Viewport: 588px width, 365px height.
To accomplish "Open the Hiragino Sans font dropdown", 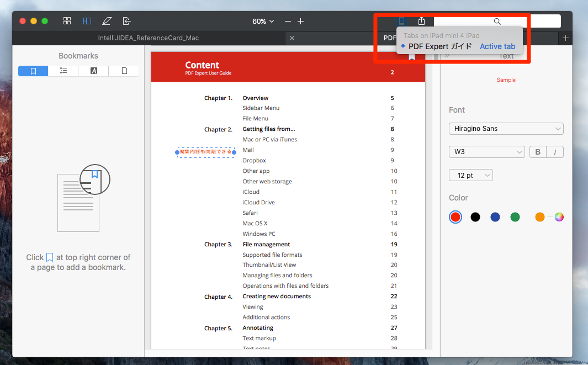I will (x=506, y=129).
